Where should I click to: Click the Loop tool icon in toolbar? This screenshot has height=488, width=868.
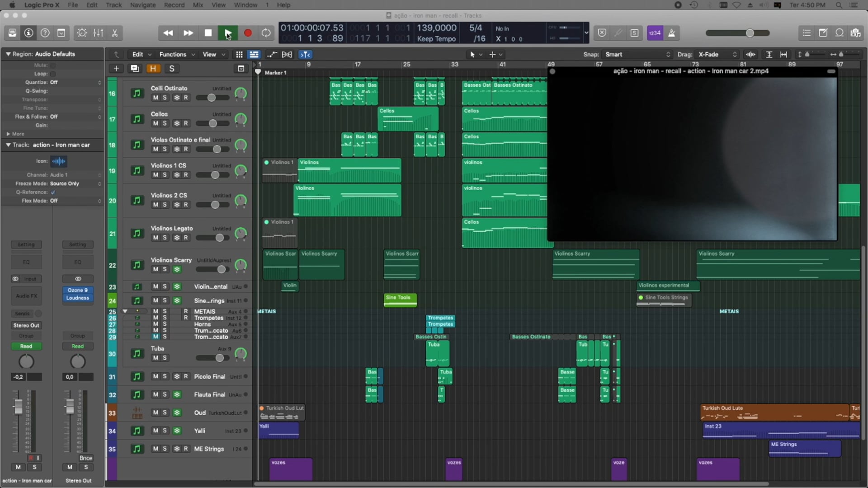tap(266, 33)
